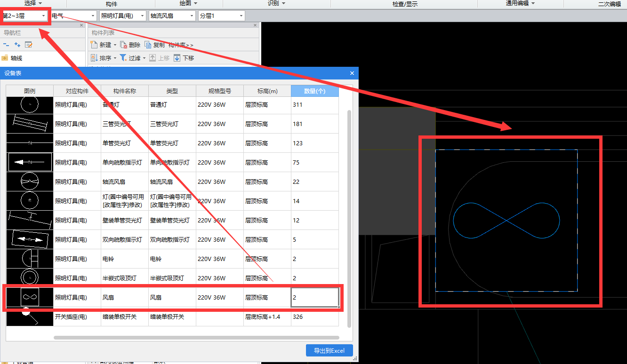
Task: Click the navigation bar edit list icon
Action: pos(29,45)
